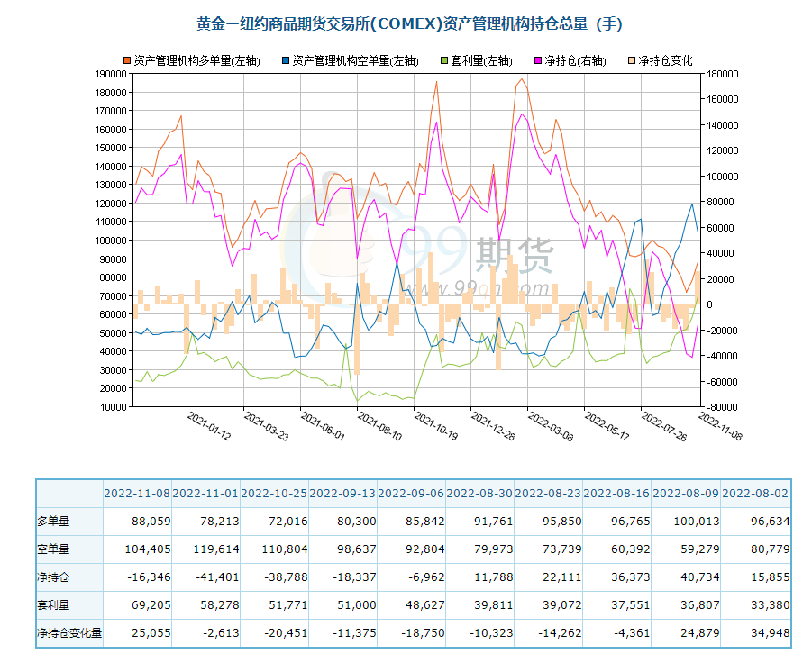The width and height of the screenshot is (812, 672).
Task: Click the 2022-11-08 table column header
Action: 137,494
